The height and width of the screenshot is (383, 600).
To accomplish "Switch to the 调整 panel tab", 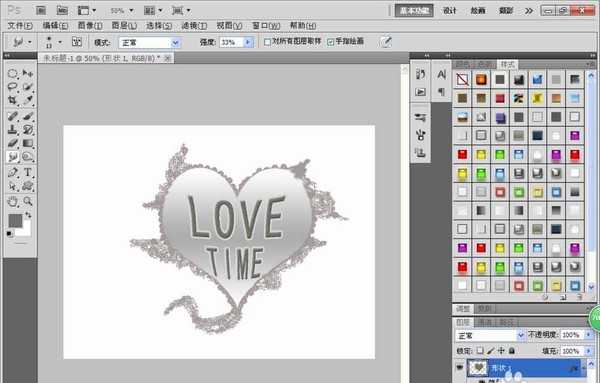I will (463, 308).
